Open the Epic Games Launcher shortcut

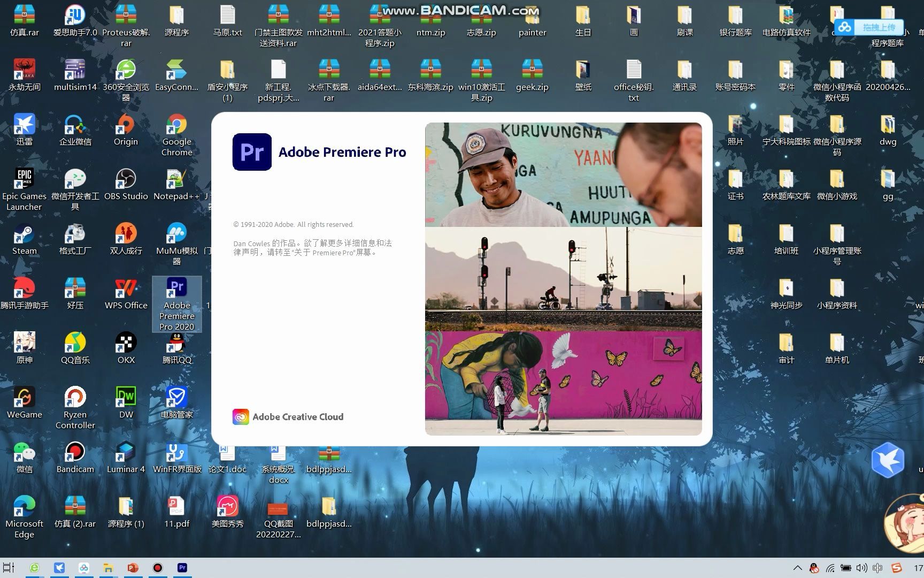tap(25, 189)
